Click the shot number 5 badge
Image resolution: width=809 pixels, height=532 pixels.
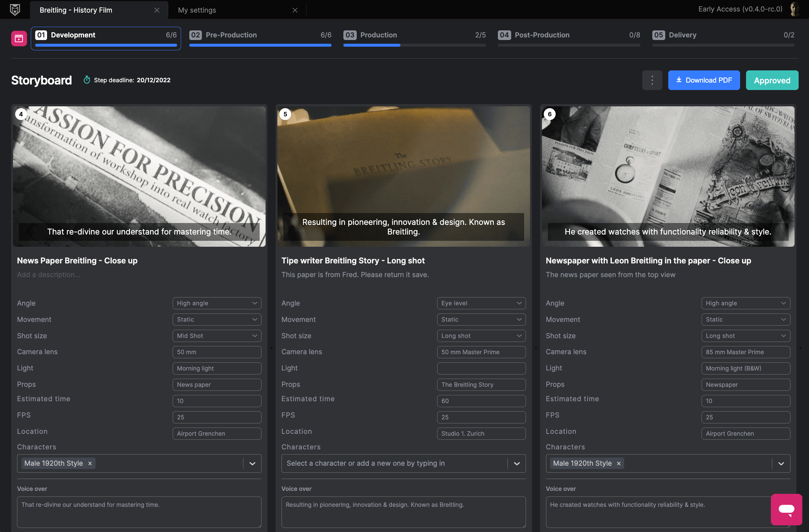tap(285, 114)
